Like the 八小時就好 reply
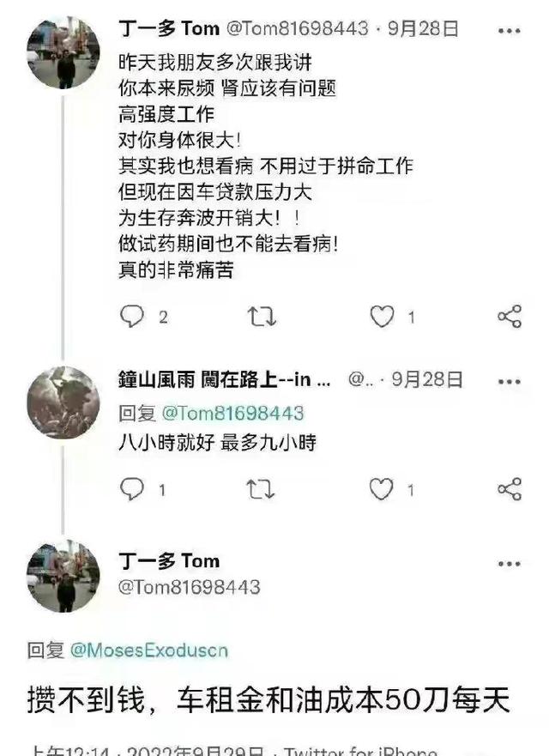 (x=382, y=489)
